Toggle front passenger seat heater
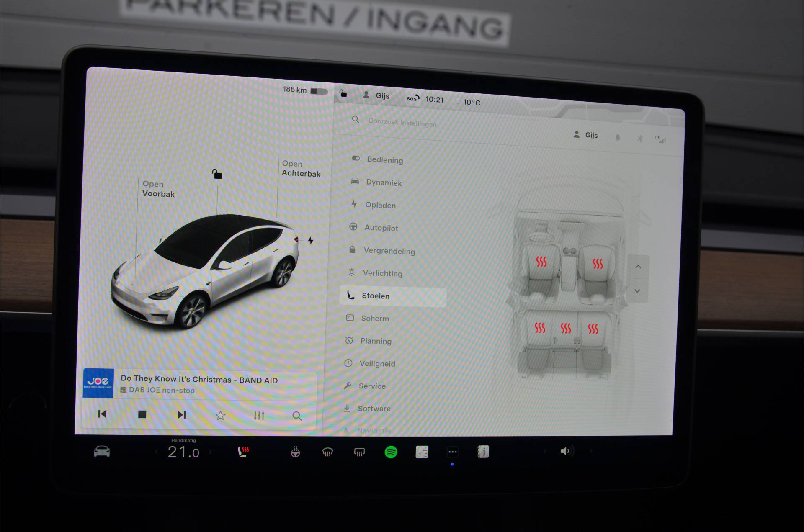Image resolution: width=804 pixels, height=532 pixels. (598, 264)
